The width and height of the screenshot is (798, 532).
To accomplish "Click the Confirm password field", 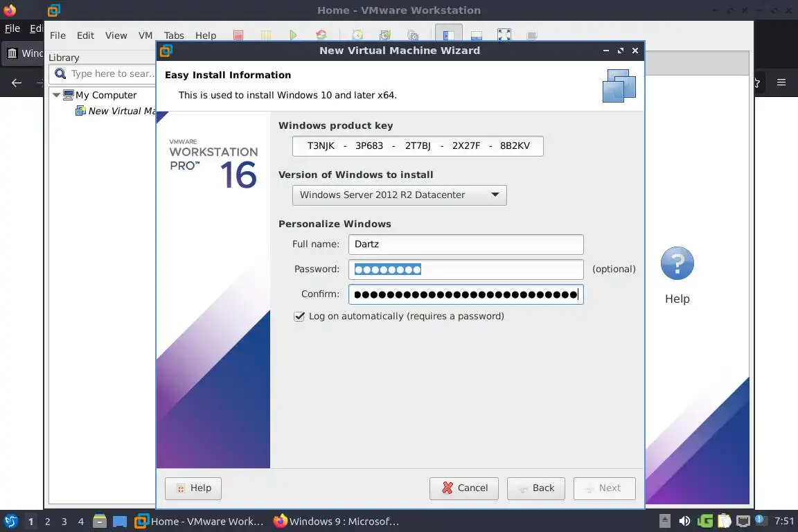I will click(x=465, y=294).
